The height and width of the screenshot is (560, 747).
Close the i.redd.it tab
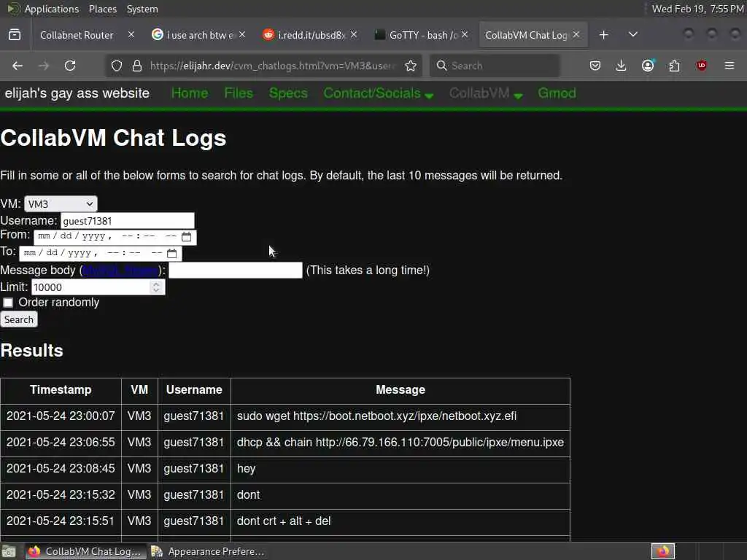pos(354,34)
